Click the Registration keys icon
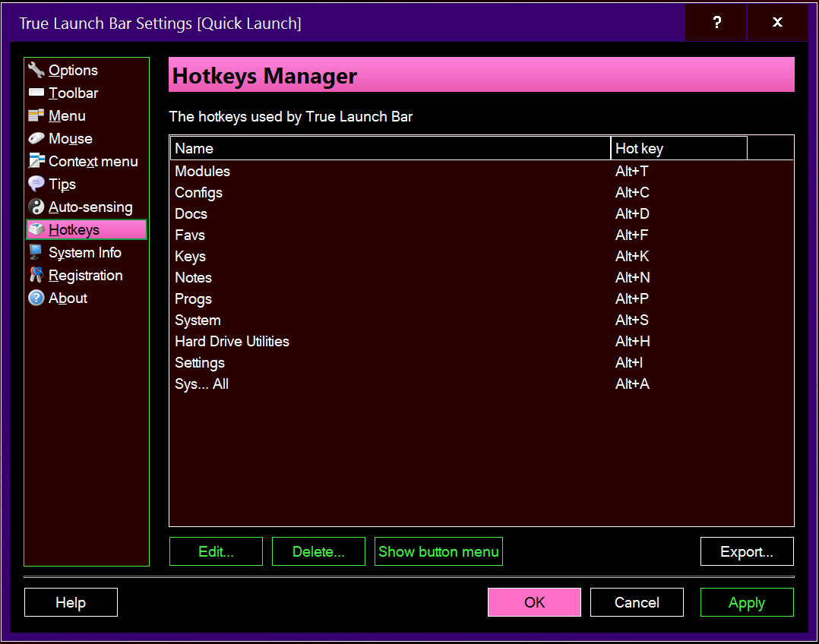The image size is (819, 644). 36,276
